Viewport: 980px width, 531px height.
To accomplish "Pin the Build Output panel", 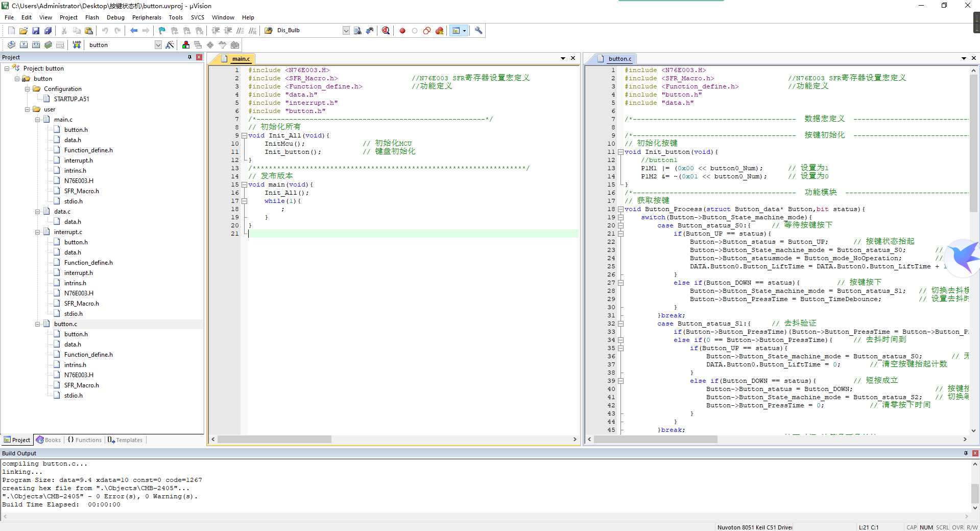I will pos(966,453).
